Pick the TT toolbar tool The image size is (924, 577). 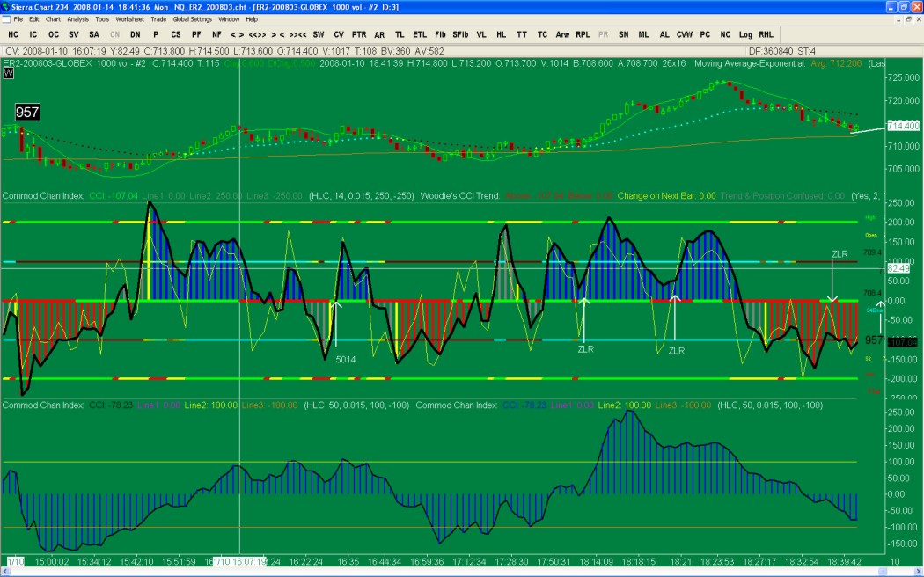tap(522, 34)
